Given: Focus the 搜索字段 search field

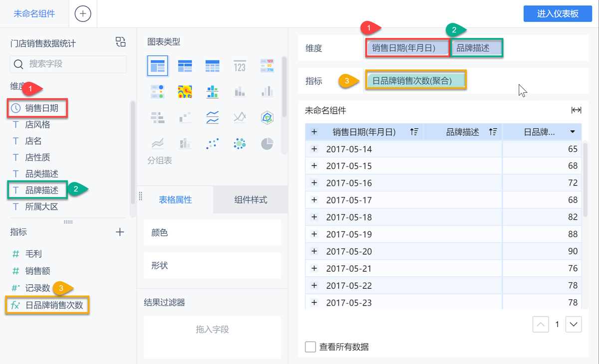Looking at the screenshot, I should click(x=68, y=64).
